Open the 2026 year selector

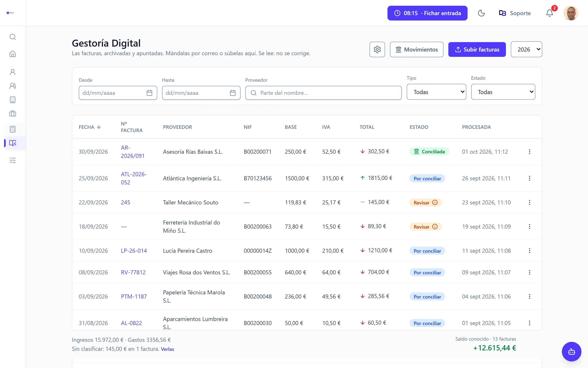point(526,49)
